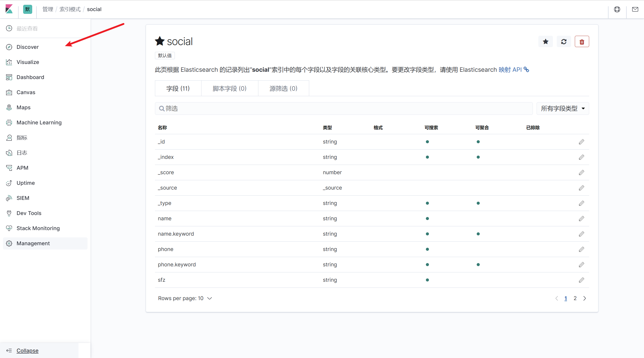Click the refresh field list icon
The image size is (644, 358).
click(x=563, y=42)
